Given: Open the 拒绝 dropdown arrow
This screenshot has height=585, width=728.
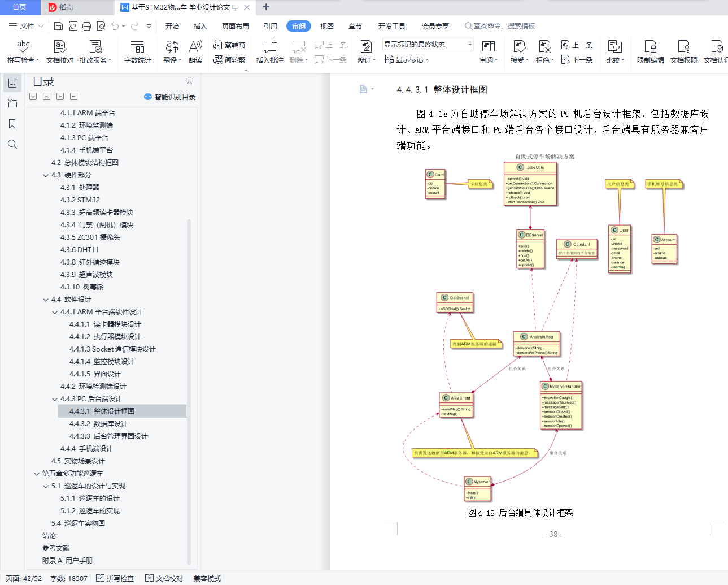Looking at the screenshot, I should coord(552,60).
